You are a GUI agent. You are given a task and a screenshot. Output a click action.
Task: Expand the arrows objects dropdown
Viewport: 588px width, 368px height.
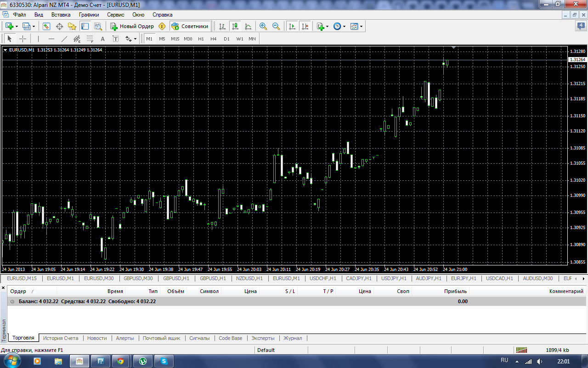[x=136, y=39]
